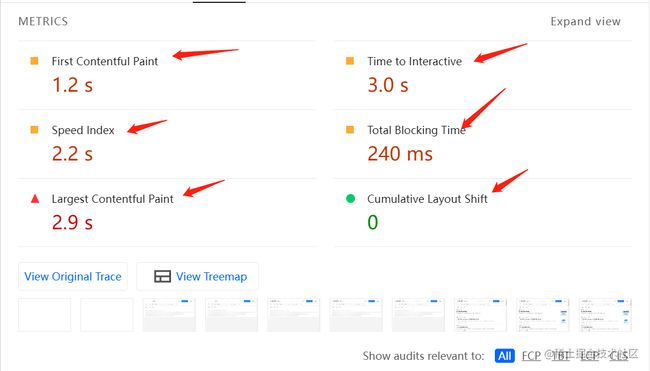Filter audits by FCP

(531, 356)
